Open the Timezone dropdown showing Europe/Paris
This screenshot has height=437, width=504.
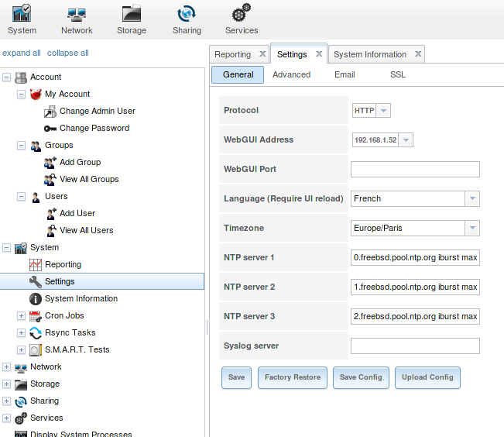pyautogui.click(x=472, y=228)
